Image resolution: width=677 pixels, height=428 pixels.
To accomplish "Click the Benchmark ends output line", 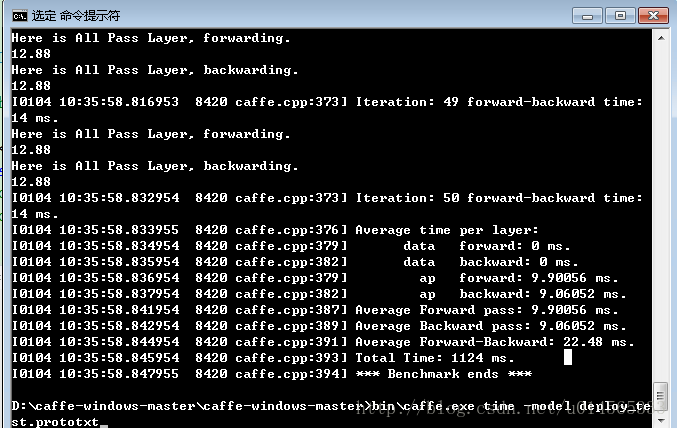I will coord(444,373).
